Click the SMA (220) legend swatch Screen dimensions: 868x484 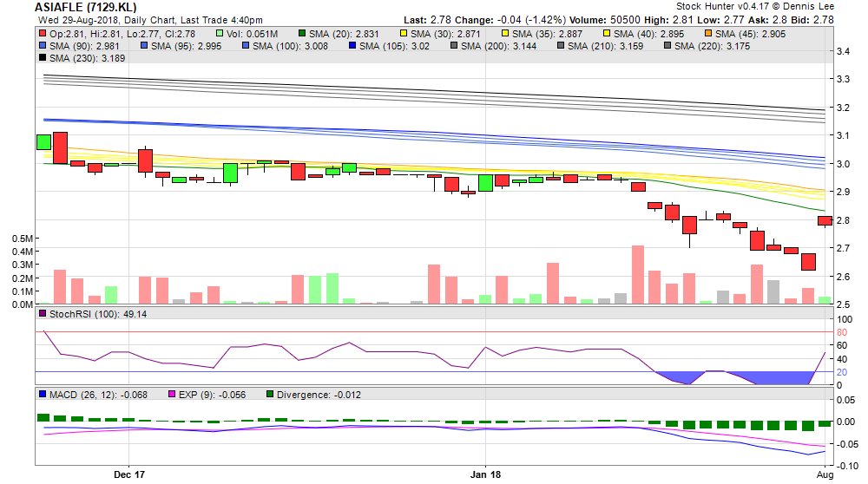(x=667, y=45)
